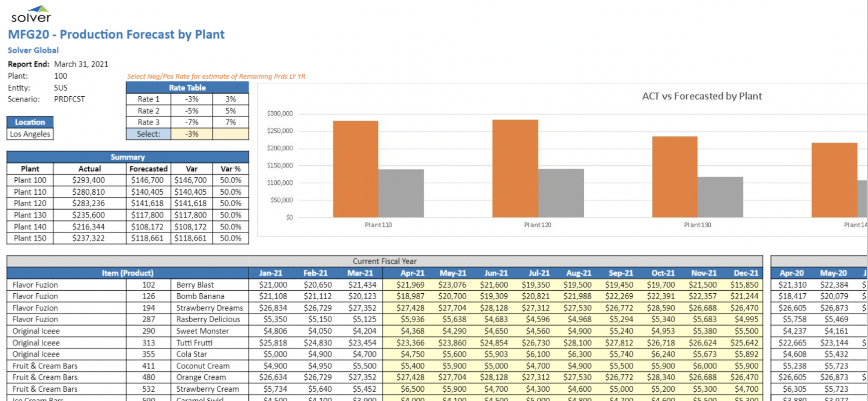Click the orange bar for Plant110
The image size is (868, 401).
coord(355,169)
